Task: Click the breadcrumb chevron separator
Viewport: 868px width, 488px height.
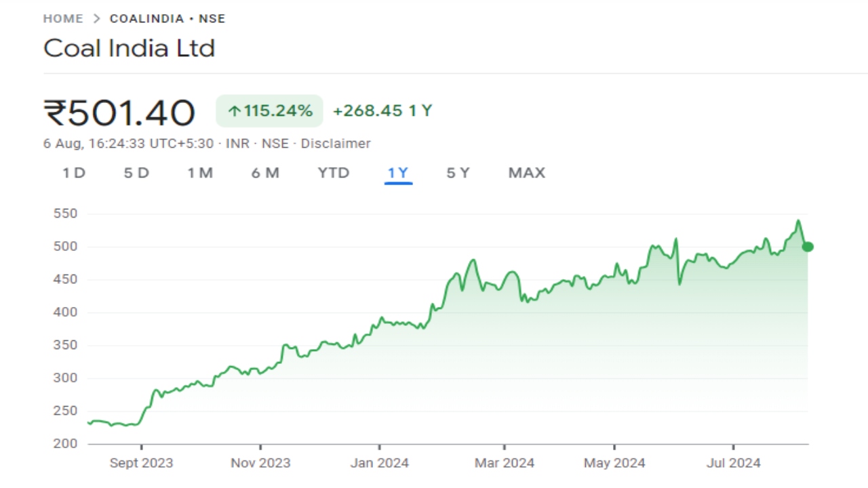Action: tap(96, 19)
